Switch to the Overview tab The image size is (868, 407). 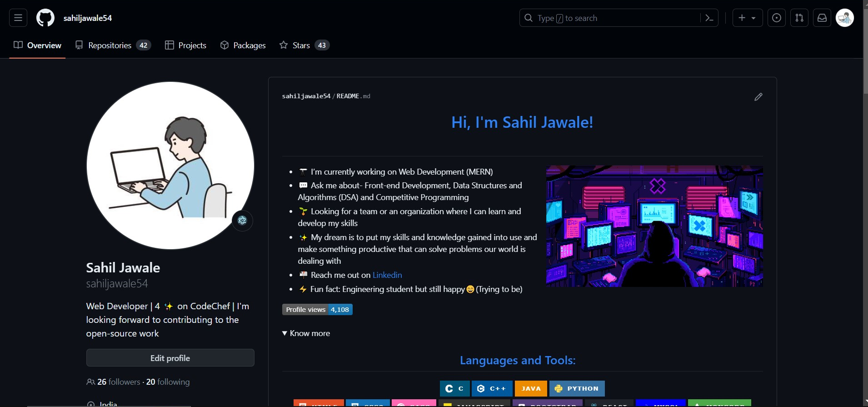click(x=37, y=45)
